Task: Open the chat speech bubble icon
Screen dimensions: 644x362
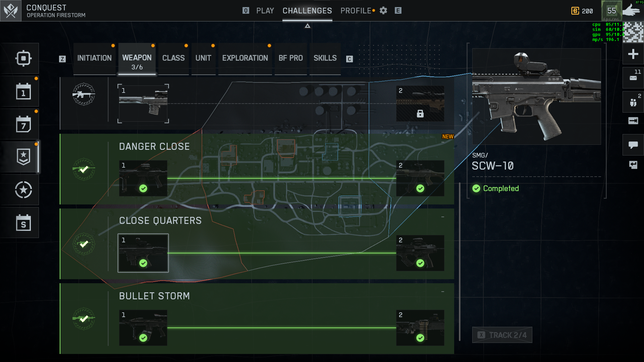Action: (x=633, y=145)
